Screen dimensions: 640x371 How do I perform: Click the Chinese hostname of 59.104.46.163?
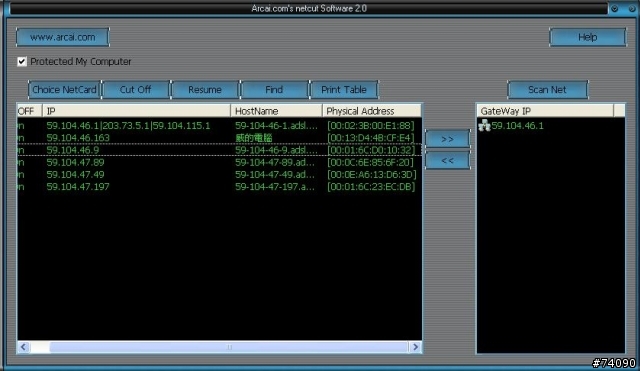click(253, 138)
